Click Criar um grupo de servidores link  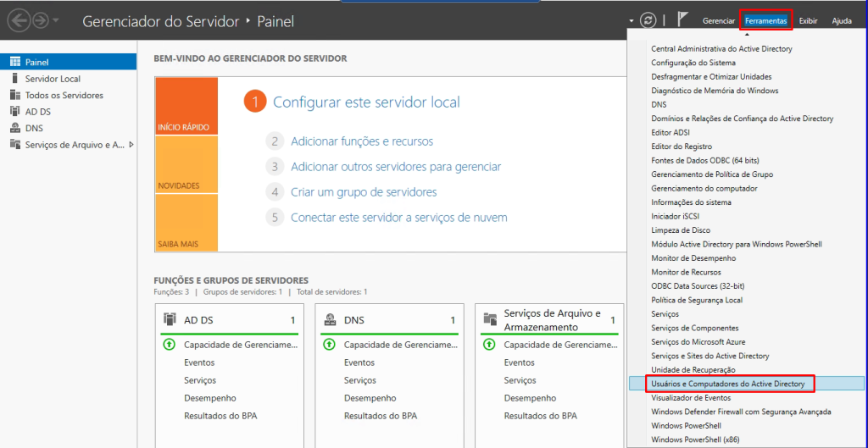tap(364, 192)
